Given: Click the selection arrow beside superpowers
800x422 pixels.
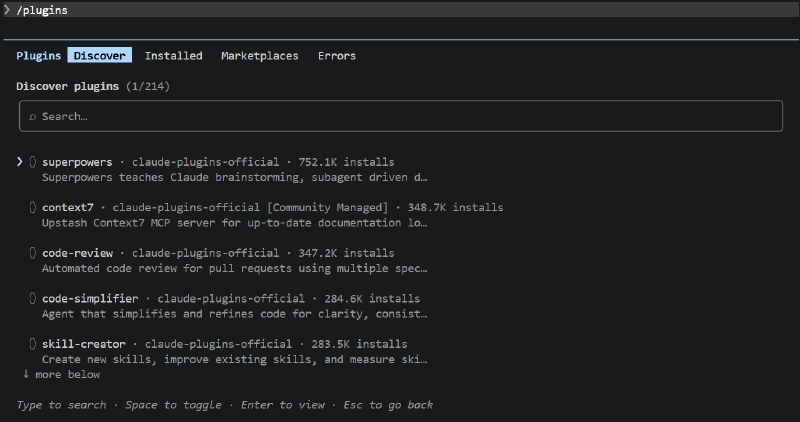Looking at the screenshot, I should pos(19,162).
